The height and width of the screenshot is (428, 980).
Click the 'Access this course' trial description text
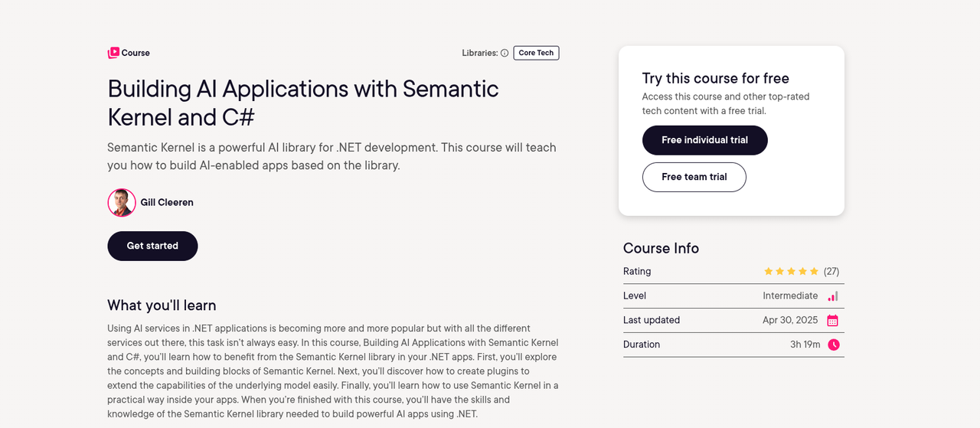tap(726, 103)
